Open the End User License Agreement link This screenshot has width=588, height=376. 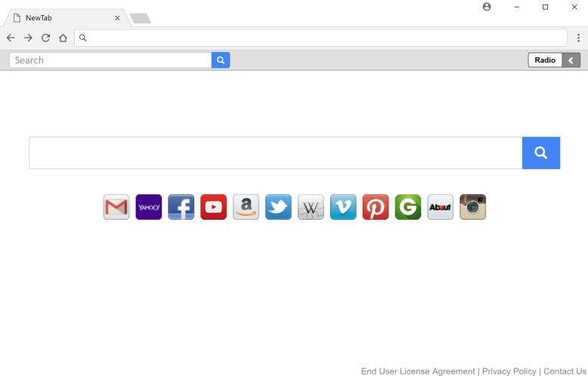(418, 371)
